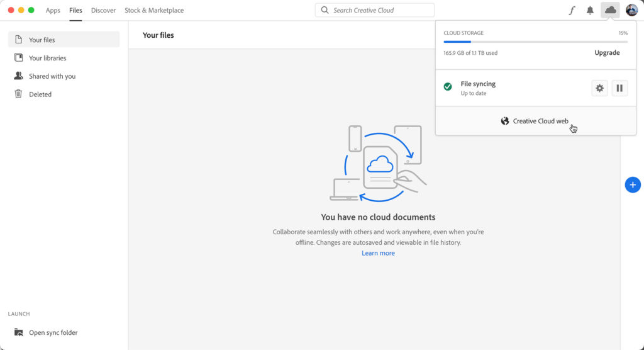The image size is (644, 350).
Task: Click the blue plus add button
Action: point(633,185)
